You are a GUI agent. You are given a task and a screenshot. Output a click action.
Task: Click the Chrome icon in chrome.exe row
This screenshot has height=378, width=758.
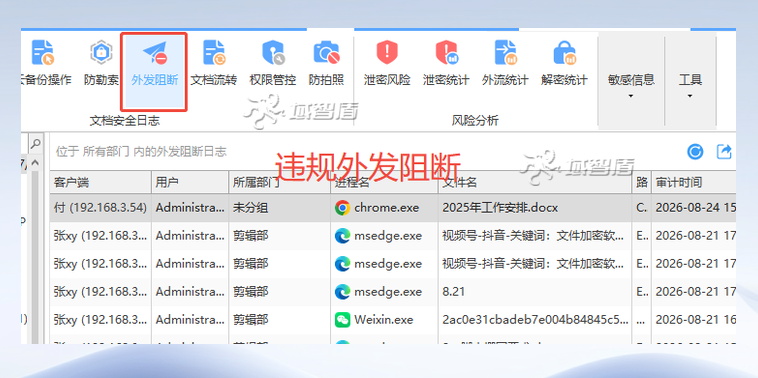point(342,208)
